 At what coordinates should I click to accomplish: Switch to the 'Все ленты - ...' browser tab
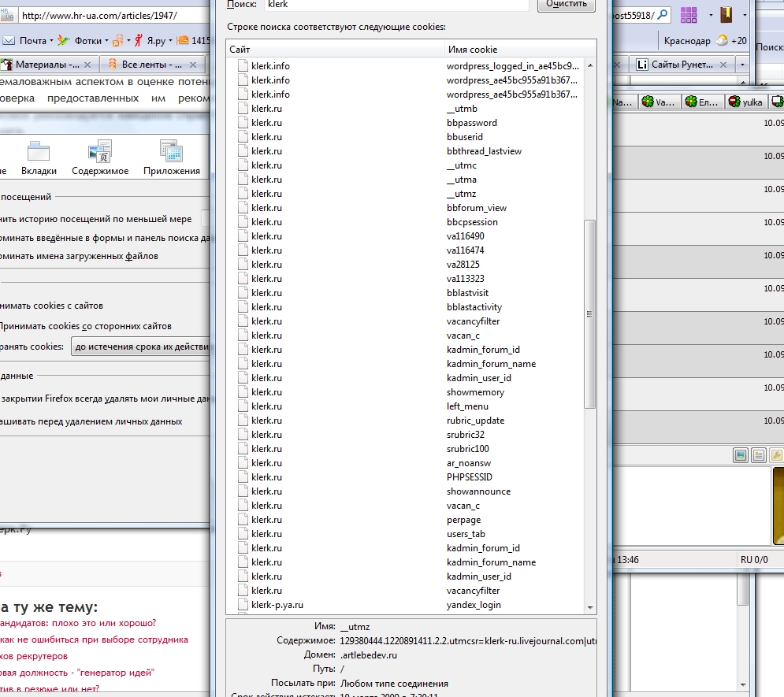151,65
